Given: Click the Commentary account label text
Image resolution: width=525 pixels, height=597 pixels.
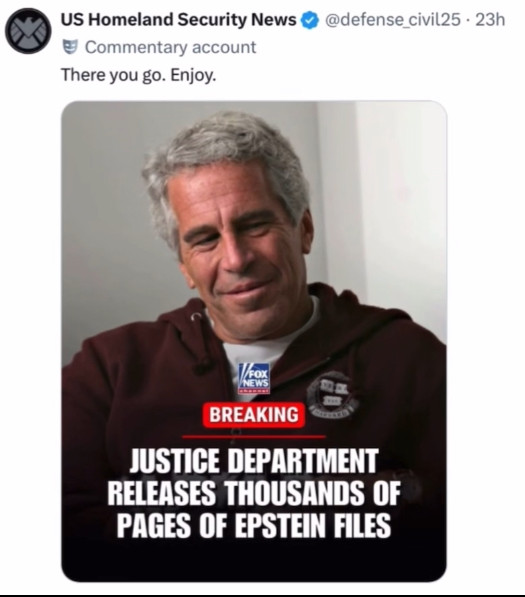Looking at the screenshot, I should coord(170,47).
